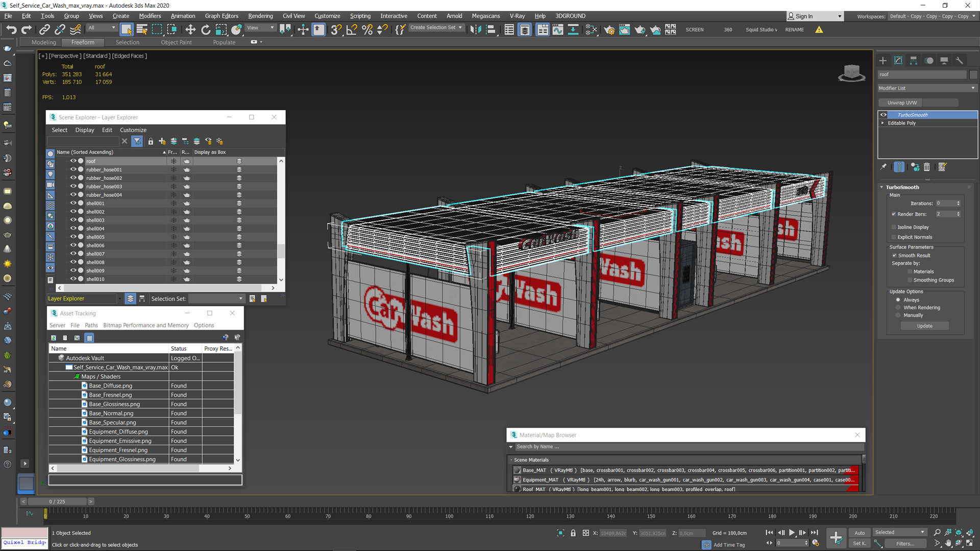Select the When Rendering update option

[898, 308]
